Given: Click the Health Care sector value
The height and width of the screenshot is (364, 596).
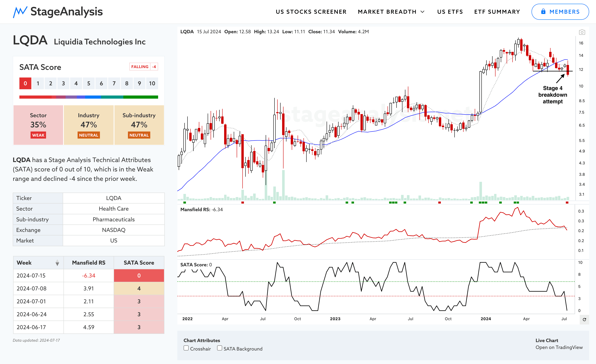Looking at the screenshot, I should coord(114,209).
